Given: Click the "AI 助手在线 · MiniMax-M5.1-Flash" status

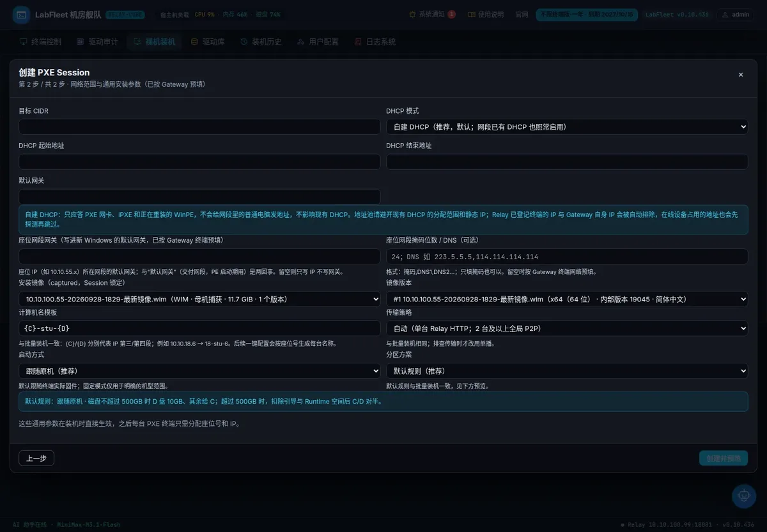Looking at the screenshot, I should point(66,525).
